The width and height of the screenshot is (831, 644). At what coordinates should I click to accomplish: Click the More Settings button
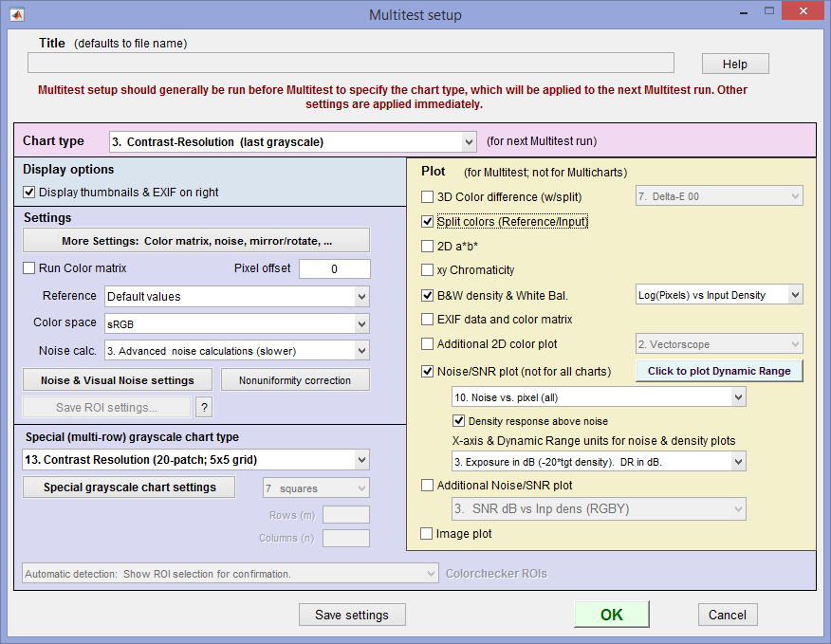196,241
